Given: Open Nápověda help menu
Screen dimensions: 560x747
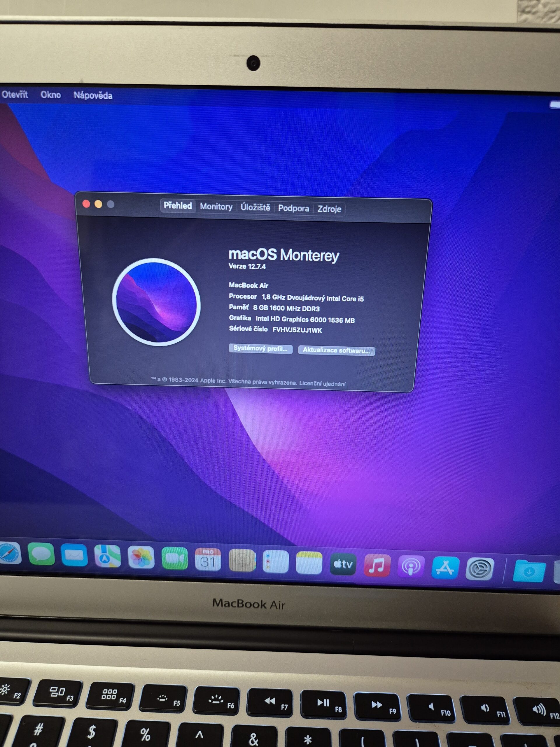Looking at the screenshot, I should point(93,95).
